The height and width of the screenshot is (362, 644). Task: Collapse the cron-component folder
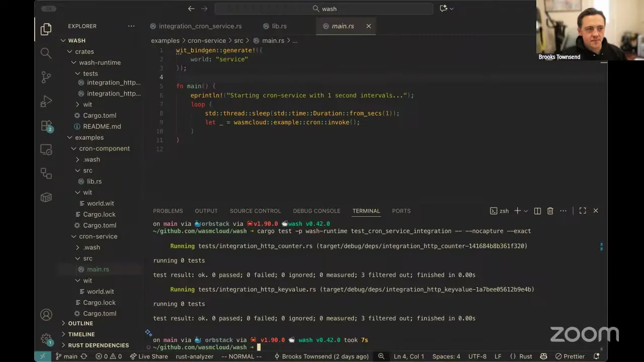[74, 148]
